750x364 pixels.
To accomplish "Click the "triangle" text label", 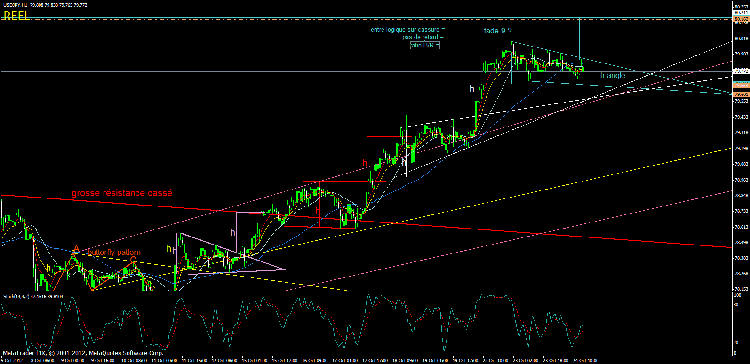I will 613,76.
